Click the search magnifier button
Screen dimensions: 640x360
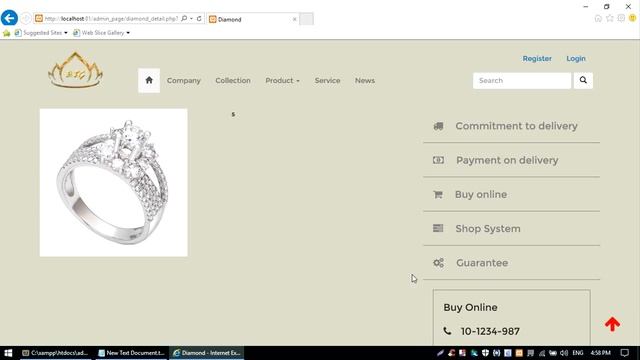[x=583, y=80]
